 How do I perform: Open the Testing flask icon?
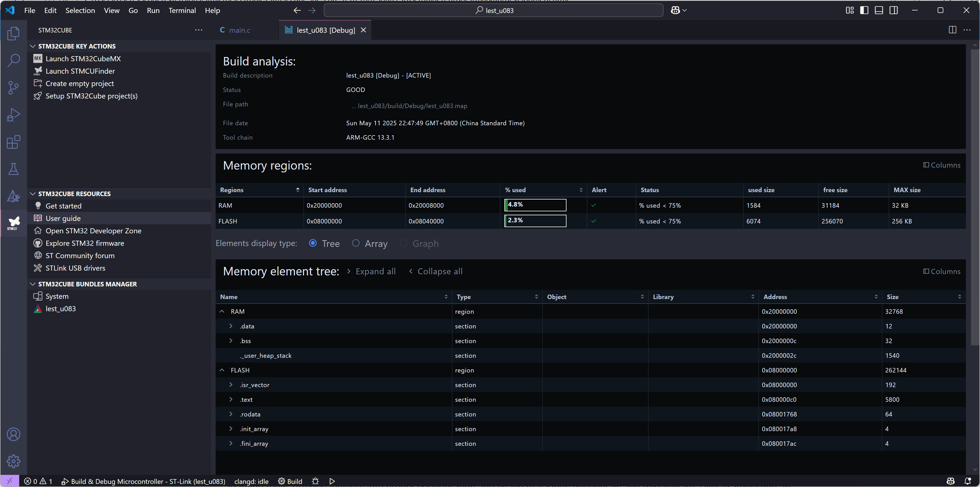(x=13, y=169)
